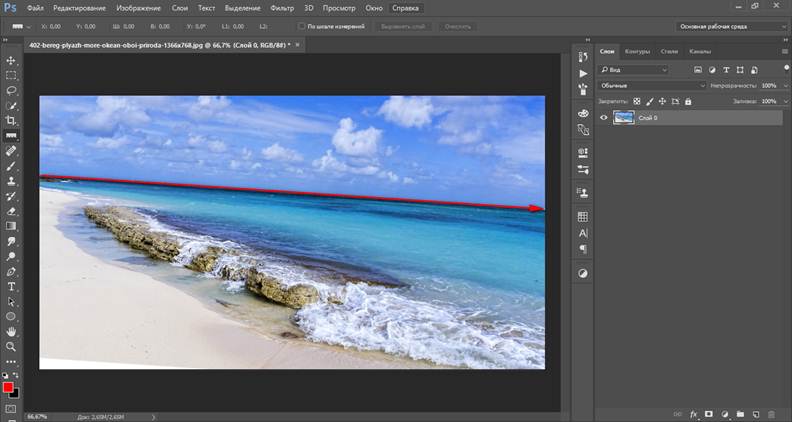This screenshot has height=422, width=792.
Task: Click the red foreground color swatch
Action: pyautogui.click(x=8, y=387)
